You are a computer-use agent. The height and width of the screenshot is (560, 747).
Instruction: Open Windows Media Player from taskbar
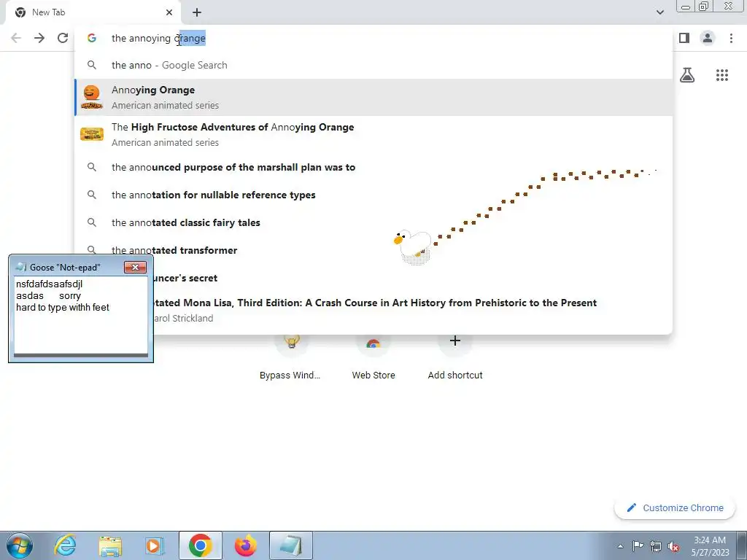point(155,545)
